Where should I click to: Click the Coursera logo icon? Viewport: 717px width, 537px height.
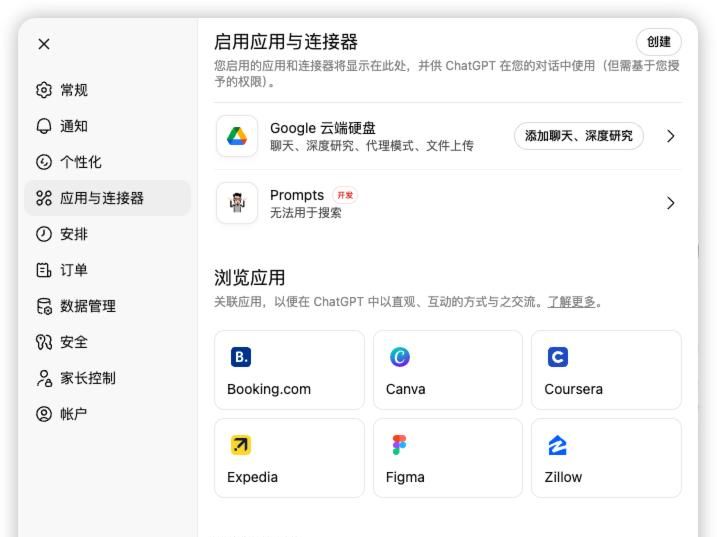click(x=558, y=357)
